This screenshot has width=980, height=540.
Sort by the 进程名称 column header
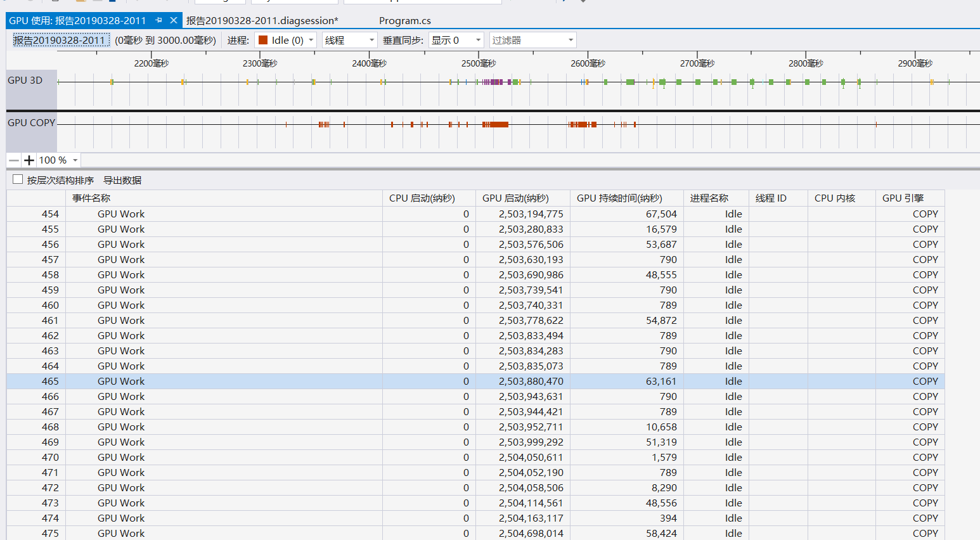click(x=716, y=198)
